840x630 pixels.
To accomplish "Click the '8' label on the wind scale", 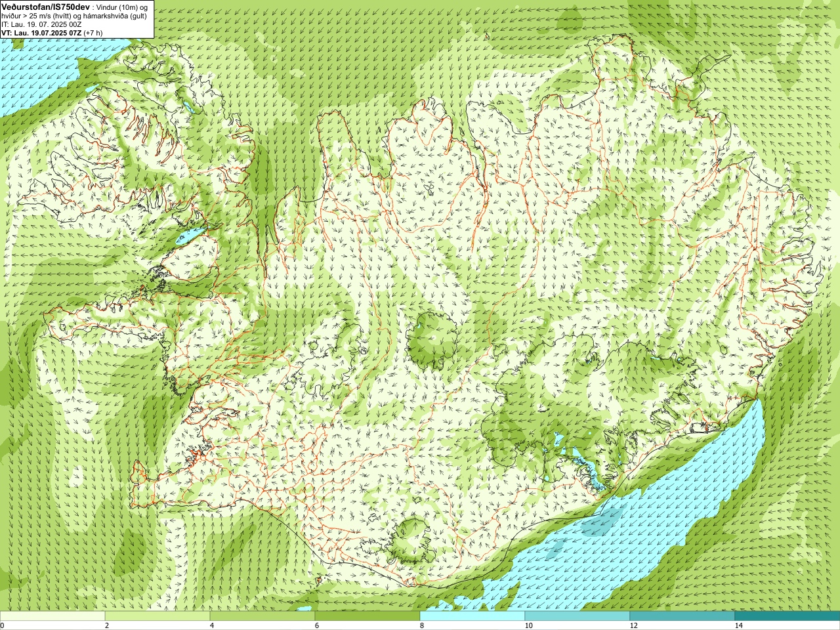I will pos(422,625).
